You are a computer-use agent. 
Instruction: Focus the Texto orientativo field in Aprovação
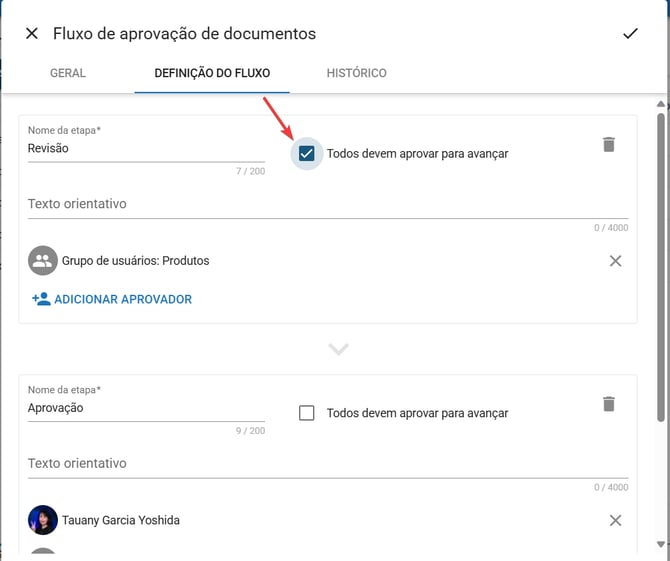click(328, 464)
